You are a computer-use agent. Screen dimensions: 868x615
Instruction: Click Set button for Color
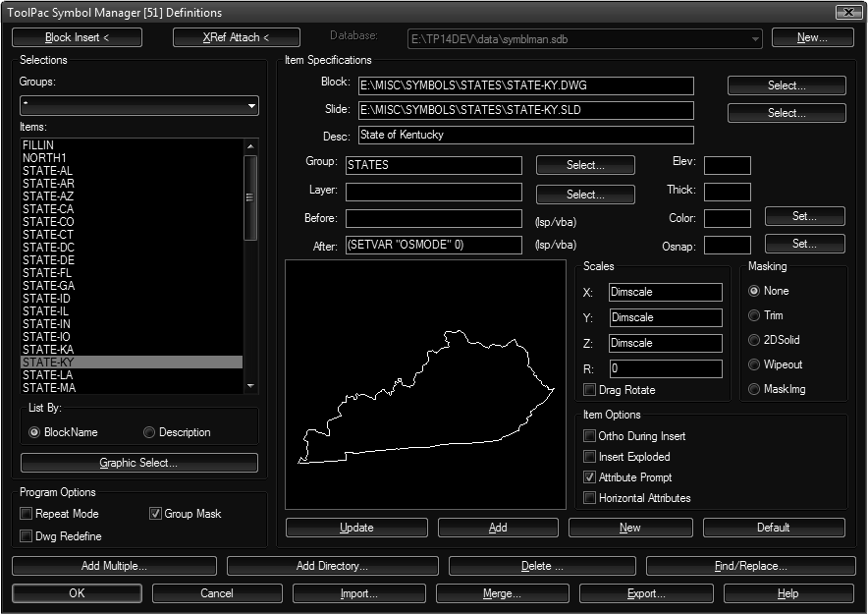tap(804, 216)
